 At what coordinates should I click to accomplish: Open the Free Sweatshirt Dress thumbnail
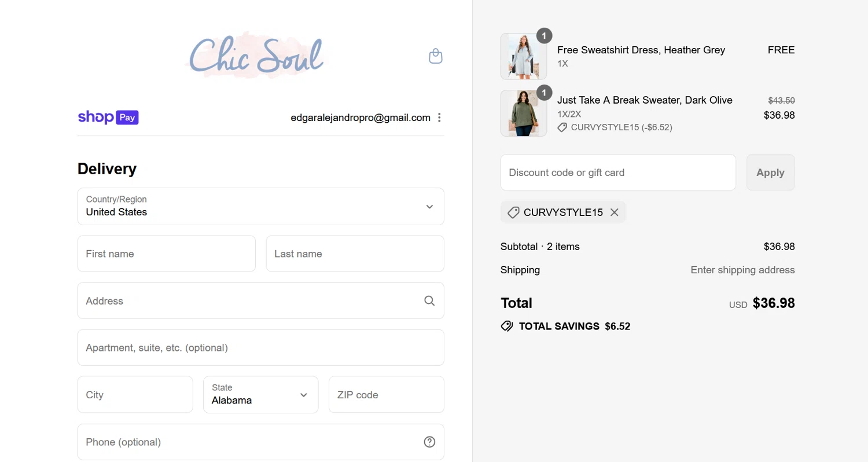524,56
